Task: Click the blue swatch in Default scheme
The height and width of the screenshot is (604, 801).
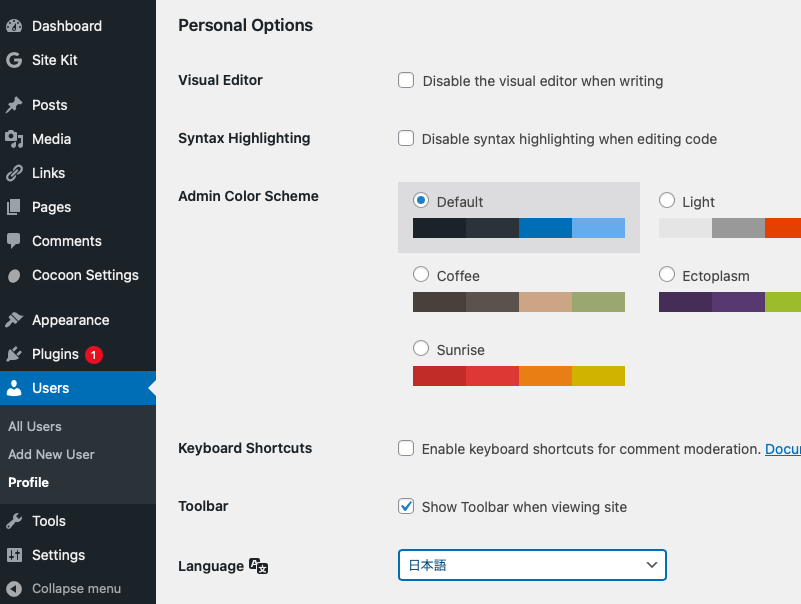Action: pyautogui.click(x=545, y=228)
